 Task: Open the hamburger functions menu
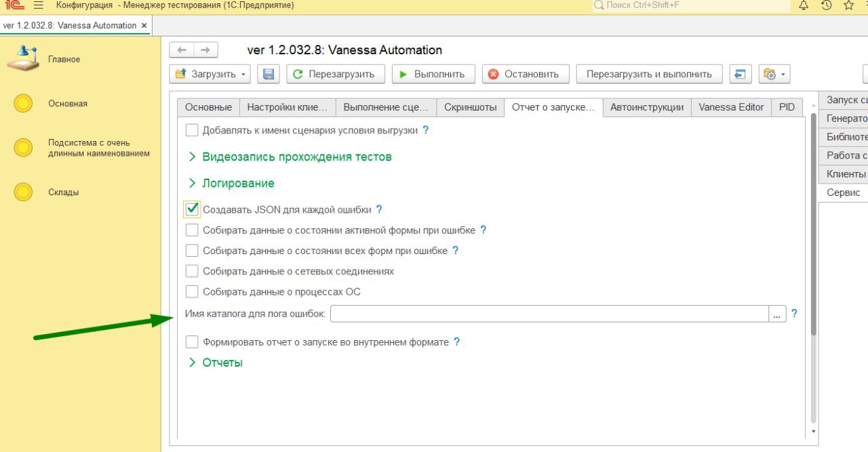tap(39, 5)
